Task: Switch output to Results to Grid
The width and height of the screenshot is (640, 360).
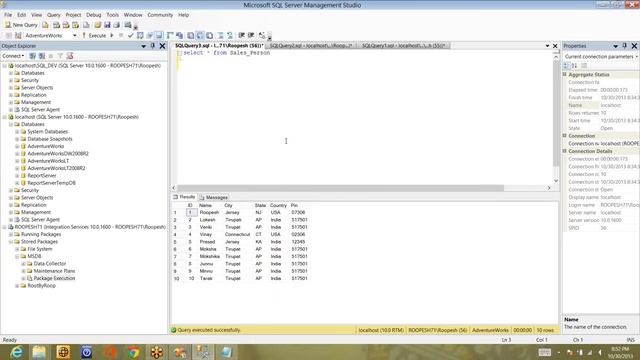Action: (x=200, y=36)
